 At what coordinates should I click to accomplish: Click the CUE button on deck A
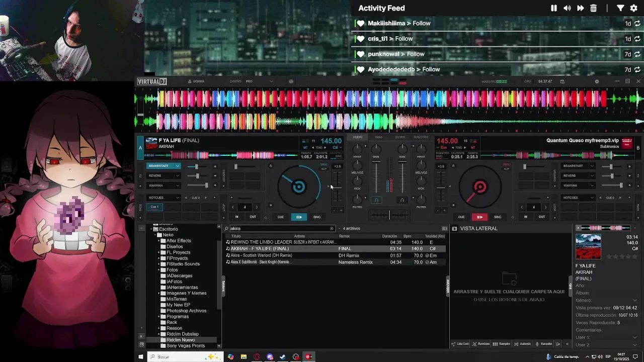[x=281, y=217]
